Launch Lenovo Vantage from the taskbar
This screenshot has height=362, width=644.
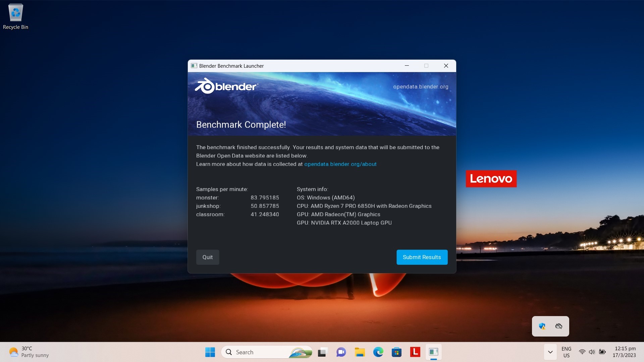[415, 352]
